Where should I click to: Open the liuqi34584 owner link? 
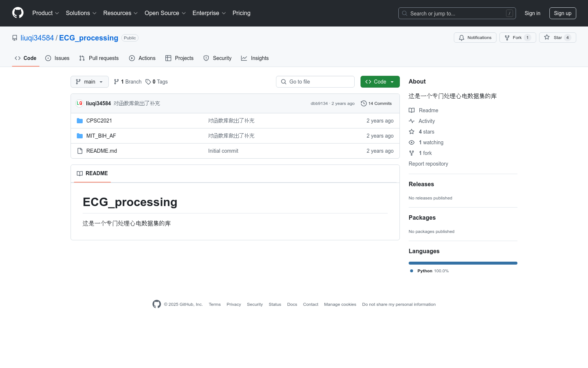tap(37, 38)
